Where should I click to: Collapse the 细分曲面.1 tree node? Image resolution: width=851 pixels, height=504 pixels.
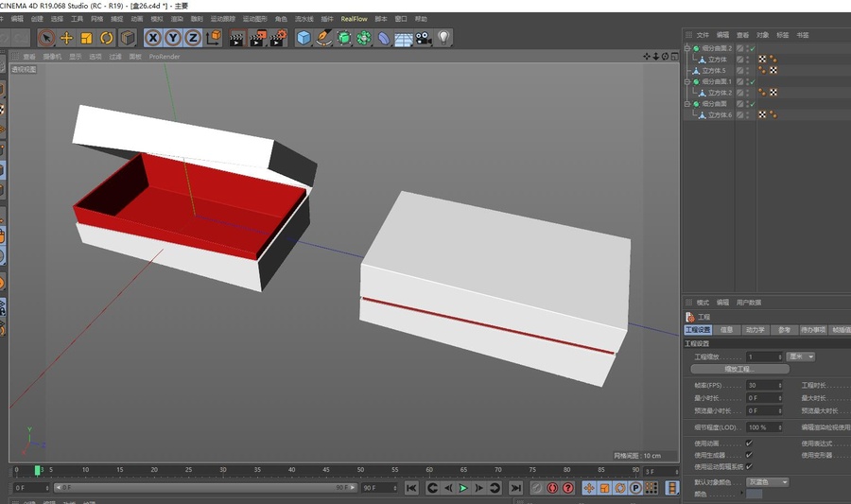[x=687, y=81]
